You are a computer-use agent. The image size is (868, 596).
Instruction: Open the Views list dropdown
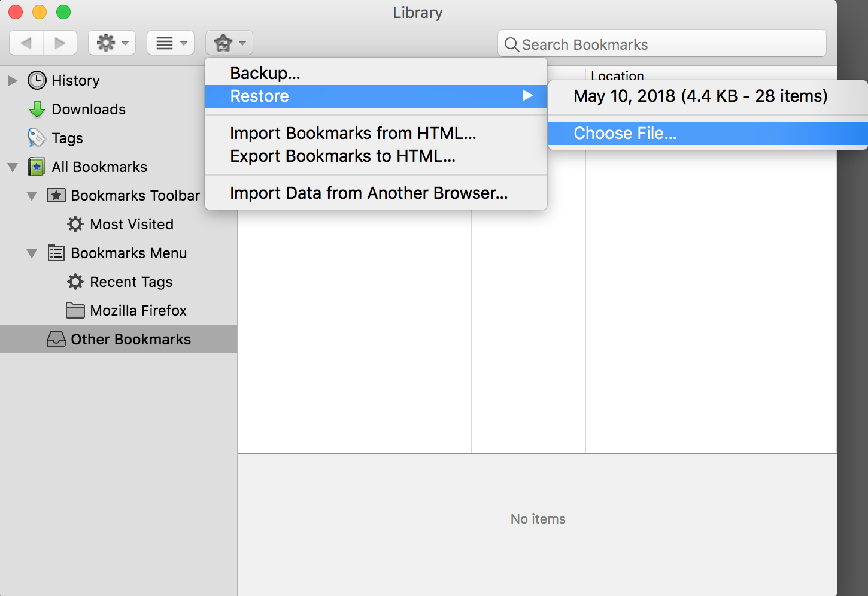click(171, 43)
